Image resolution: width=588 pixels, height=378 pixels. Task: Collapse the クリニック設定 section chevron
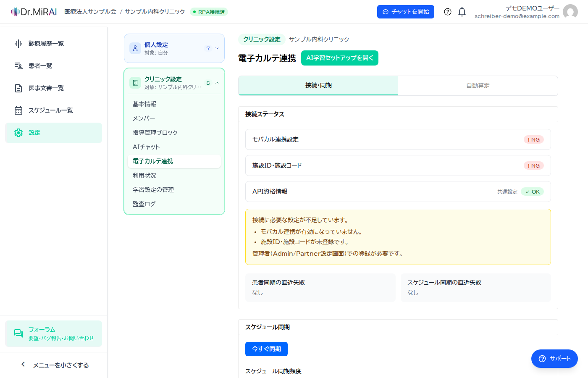(217, 83)
